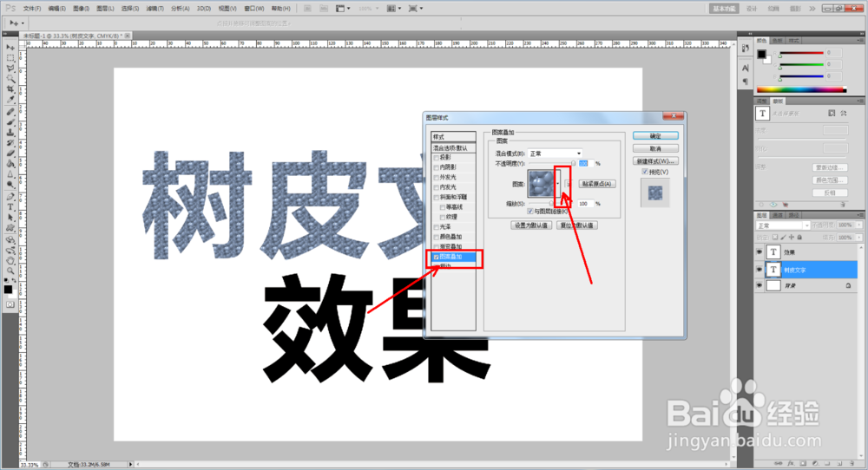Enable the 外发光 outer glow checkbox

coord(437,178)
